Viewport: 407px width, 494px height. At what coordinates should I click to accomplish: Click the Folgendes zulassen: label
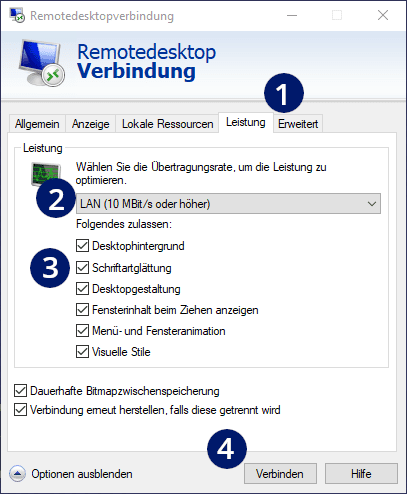point(124,224)
